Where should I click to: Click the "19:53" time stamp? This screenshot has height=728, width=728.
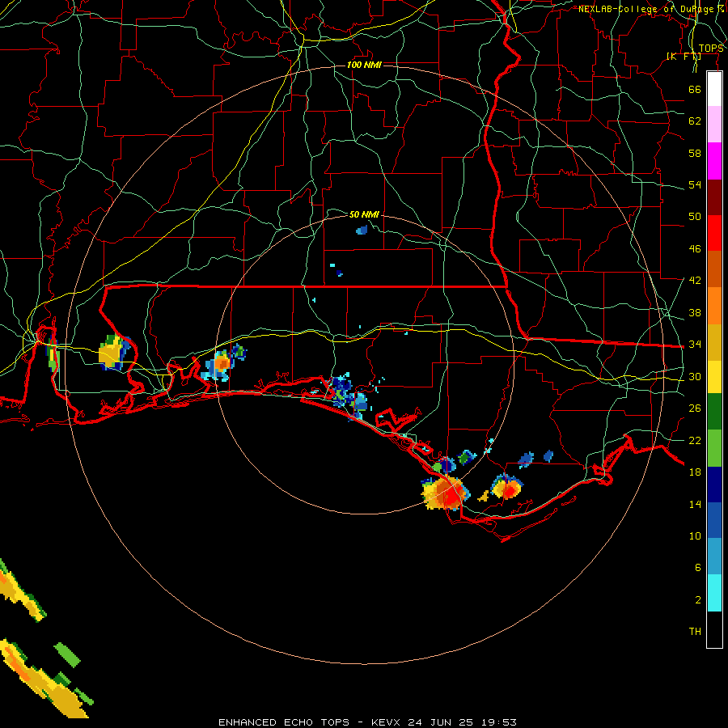tap(497, 722)
